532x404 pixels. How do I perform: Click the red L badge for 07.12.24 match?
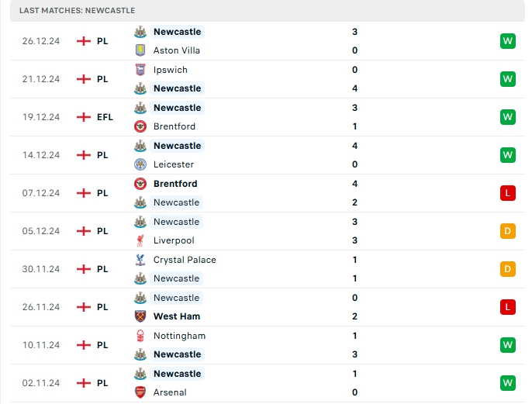(508, 193)
